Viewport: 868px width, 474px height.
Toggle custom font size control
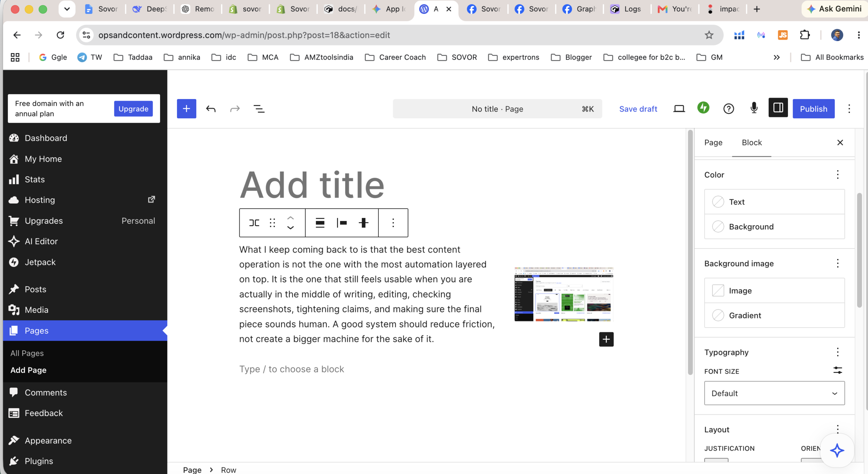pos(837,370)
